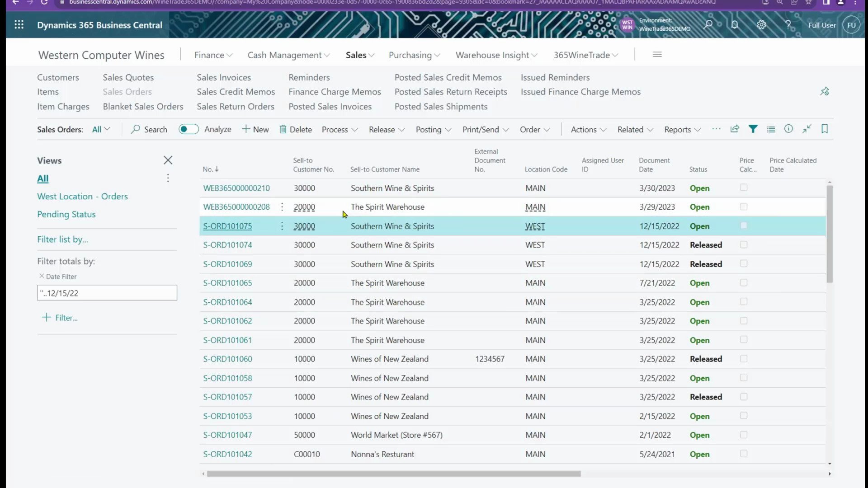Open the search magnifier in header
Image resolution: width=868 pixels, height=488 pixels.
(x=708, y=24)
